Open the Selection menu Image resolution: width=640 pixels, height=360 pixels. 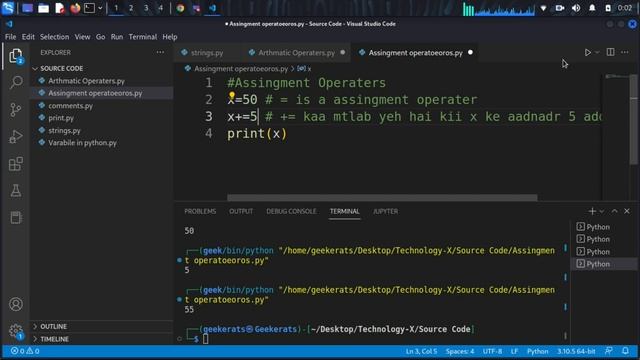coord(54,37)
